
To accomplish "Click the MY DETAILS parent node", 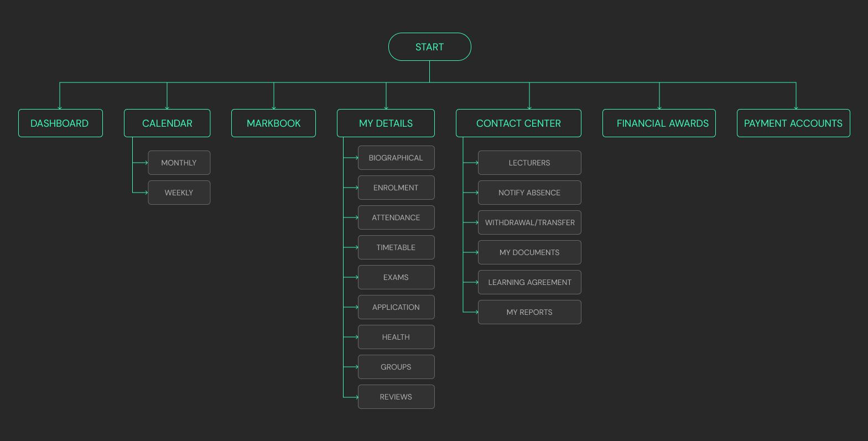I will 386,123.
